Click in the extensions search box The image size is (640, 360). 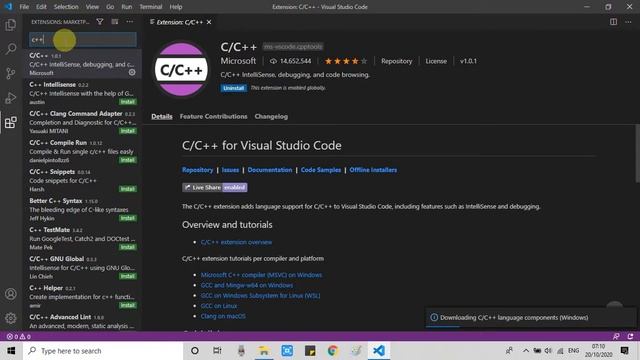(x=83, y=40)
